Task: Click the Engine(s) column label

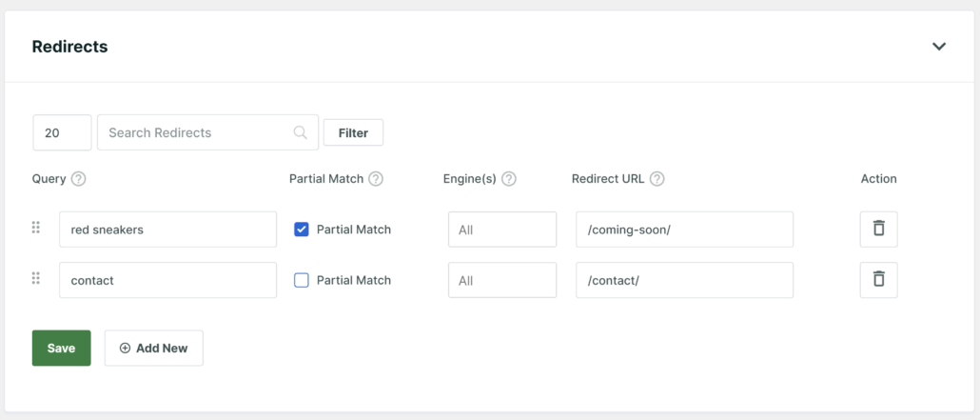Action: (469, 179)
